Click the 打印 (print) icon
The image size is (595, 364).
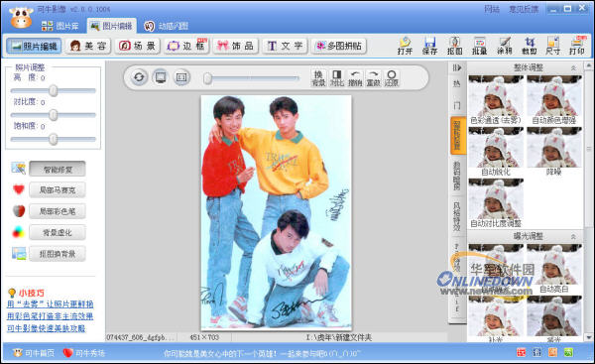tap(577, 46)
